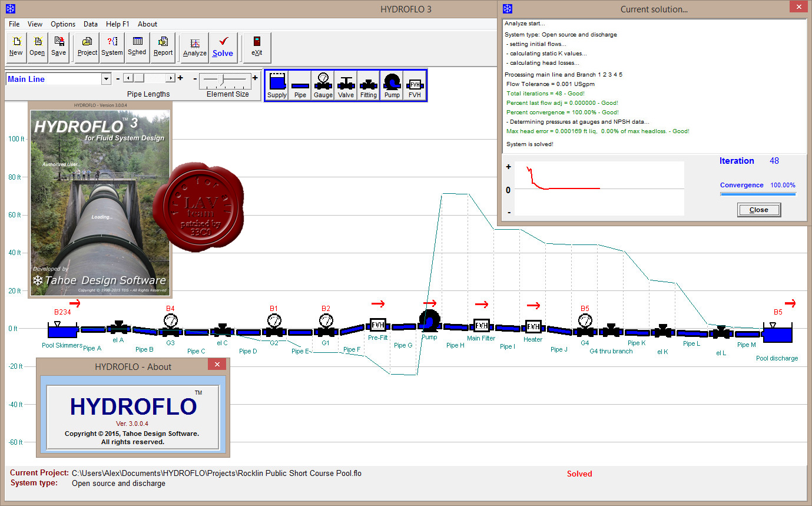812x506 pixels.
Task: Open the File menu
Action: pos(14,24)
